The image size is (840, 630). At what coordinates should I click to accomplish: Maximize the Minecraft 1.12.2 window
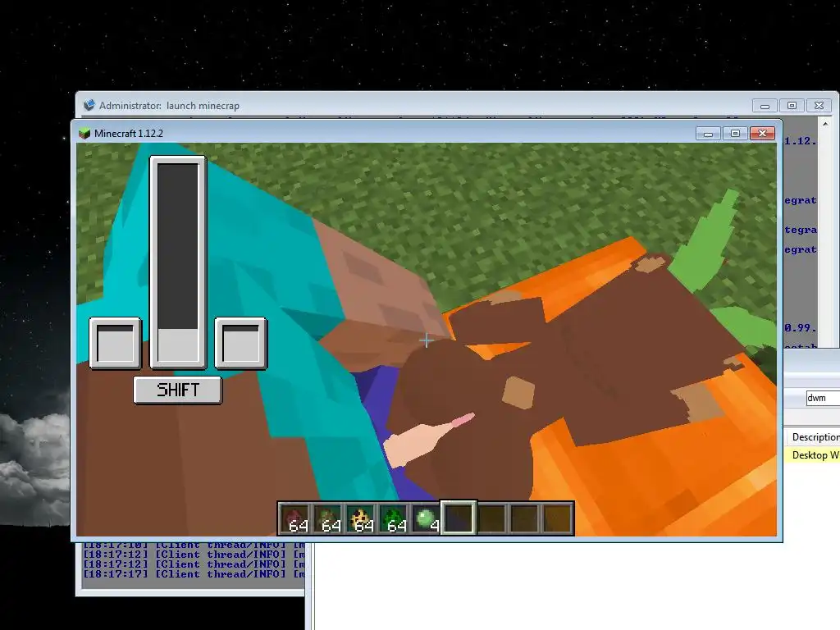[x=735, y=134]
